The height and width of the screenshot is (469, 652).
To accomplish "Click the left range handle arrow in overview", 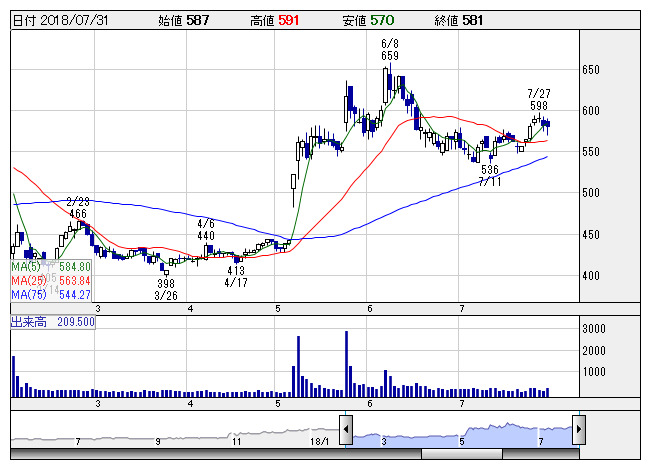I will pyautogui.click(x=345, y=431).
